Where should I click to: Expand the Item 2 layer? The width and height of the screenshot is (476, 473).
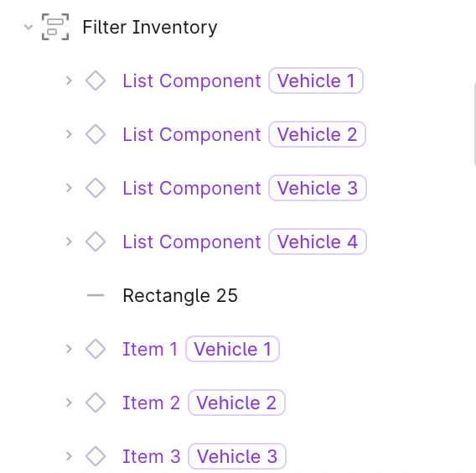click(69, 403)
